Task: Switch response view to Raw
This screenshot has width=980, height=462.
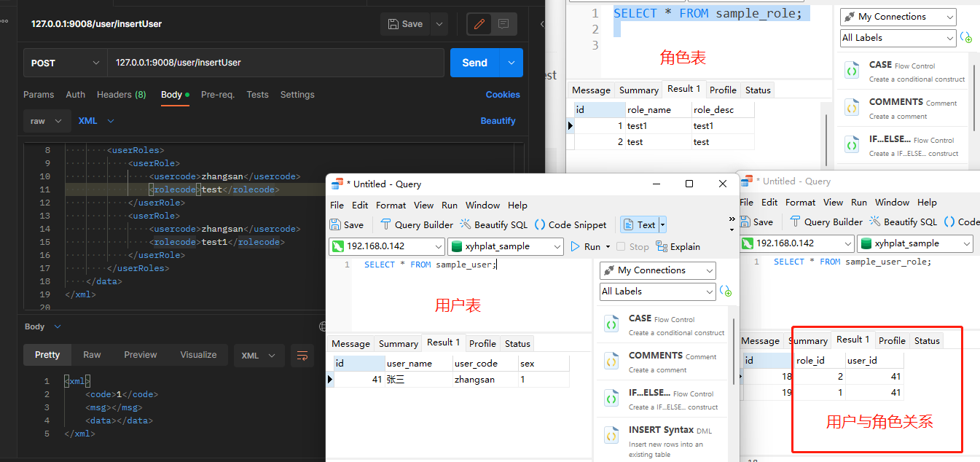Action: [x=92, y=355]
